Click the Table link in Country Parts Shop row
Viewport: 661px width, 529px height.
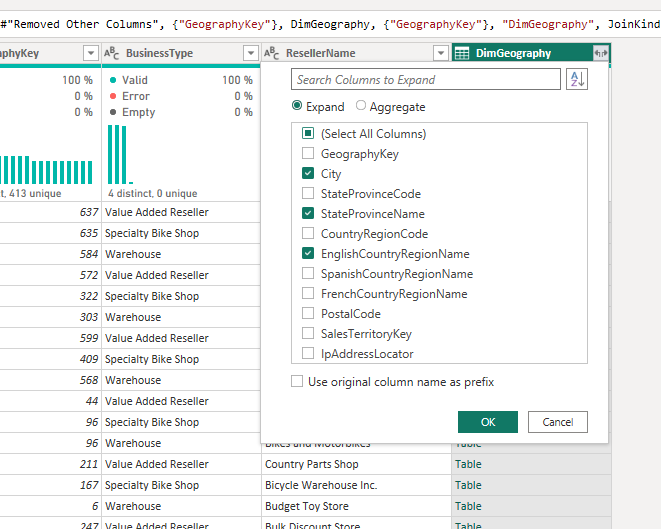468,464
